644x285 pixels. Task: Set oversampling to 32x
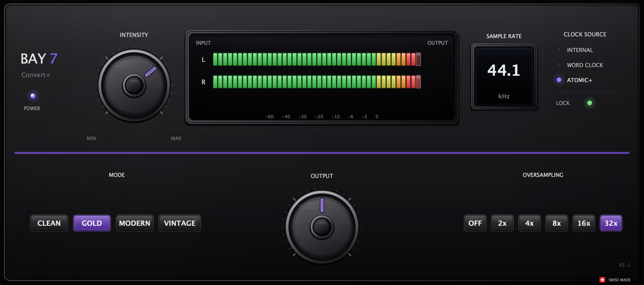point(611,223)
